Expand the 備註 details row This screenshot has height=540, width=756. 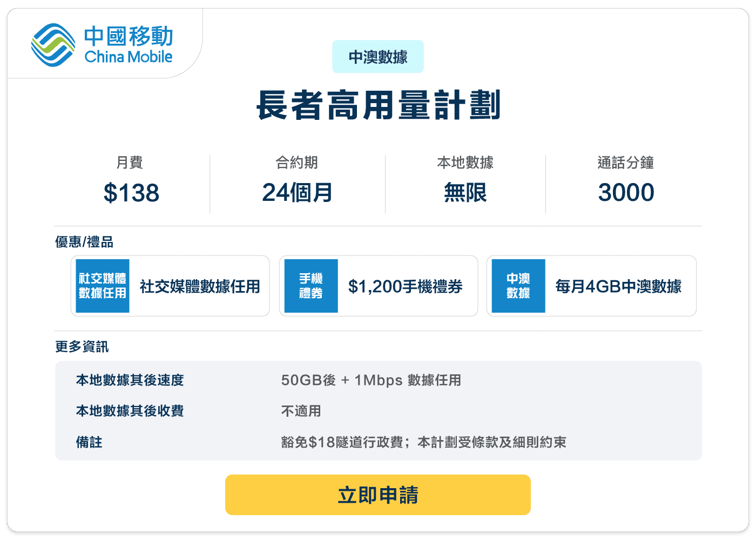pyautogui.click(x=88, y=442)
